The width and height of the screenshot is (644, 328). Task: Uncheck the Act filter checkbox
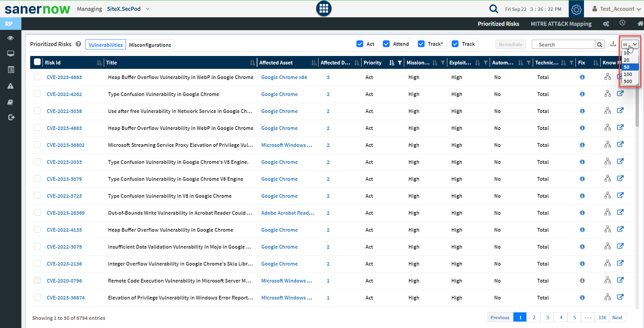click(x=360, y=44)
